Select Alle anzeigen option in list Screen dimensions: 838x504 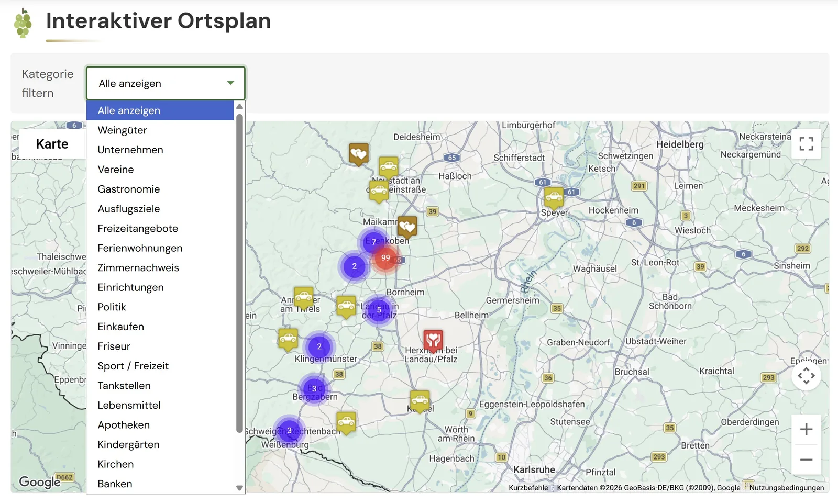tap(160, 110)
